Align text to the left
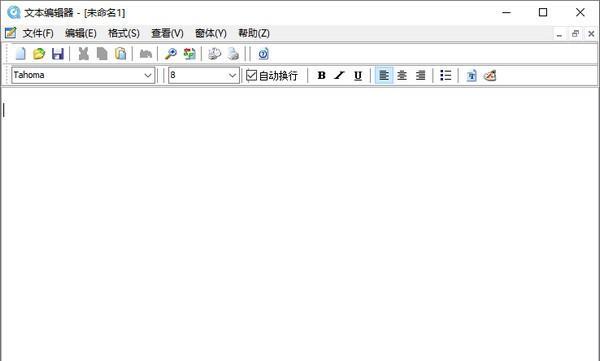Image resolution: width=600 pixels, height=361 pixels. click(384, 75)
